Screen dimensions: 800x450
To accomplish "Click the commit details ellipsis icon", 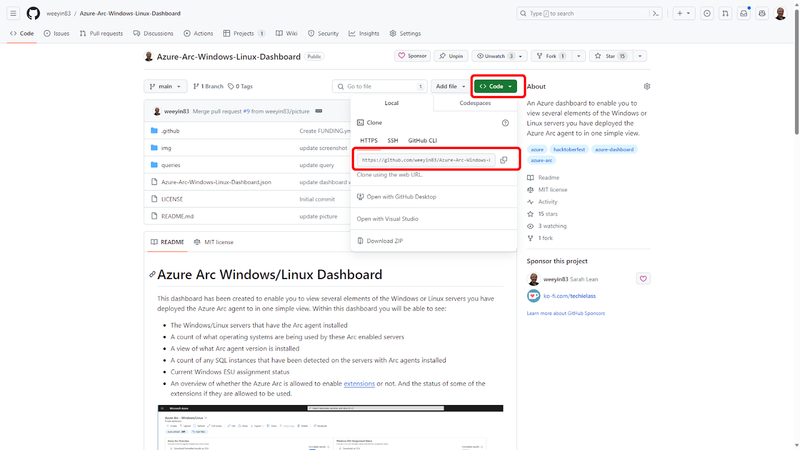I will (318, 111).
